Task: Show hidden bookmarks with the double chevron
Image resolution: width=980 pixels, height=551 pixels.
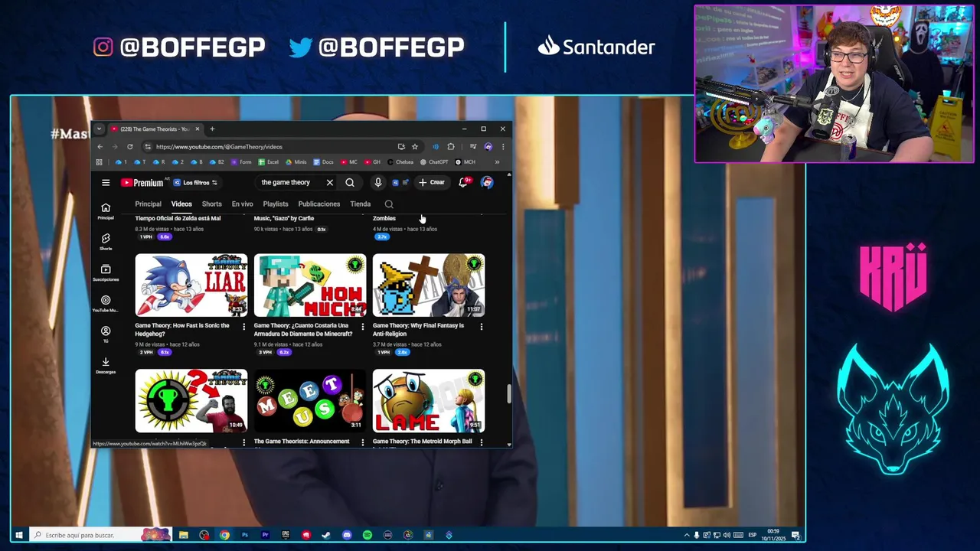Action: (497, 162)
